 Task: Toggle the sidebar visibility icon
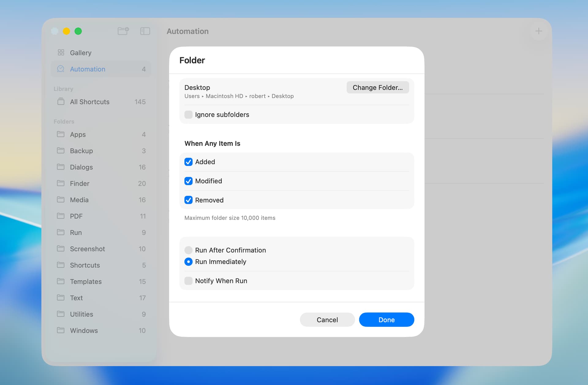(145, 31)
